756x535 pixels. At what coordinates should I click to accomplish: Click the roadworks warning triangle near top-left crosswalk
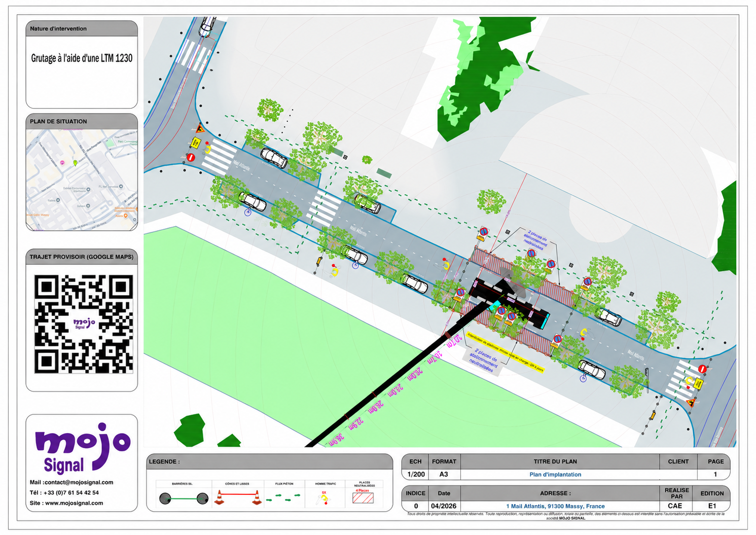200,128
